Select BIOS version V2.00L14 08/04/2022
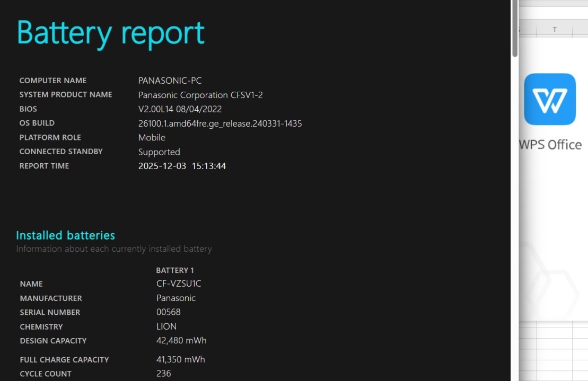Image resolution: width=588 pixels, height=381 pixels. (180, 109)
